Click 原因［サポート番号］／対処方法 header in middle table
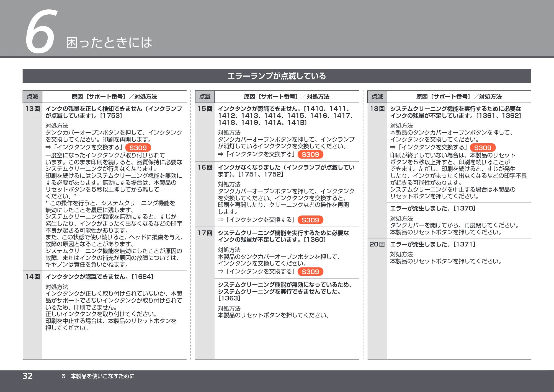 click(x=287, y=97)
